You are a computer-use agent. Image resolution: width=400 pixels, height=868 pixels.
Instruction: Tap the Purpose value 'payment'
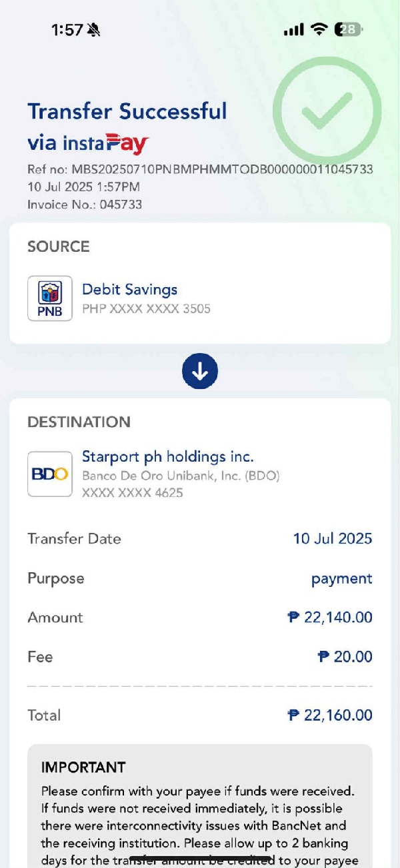point(341,578)
